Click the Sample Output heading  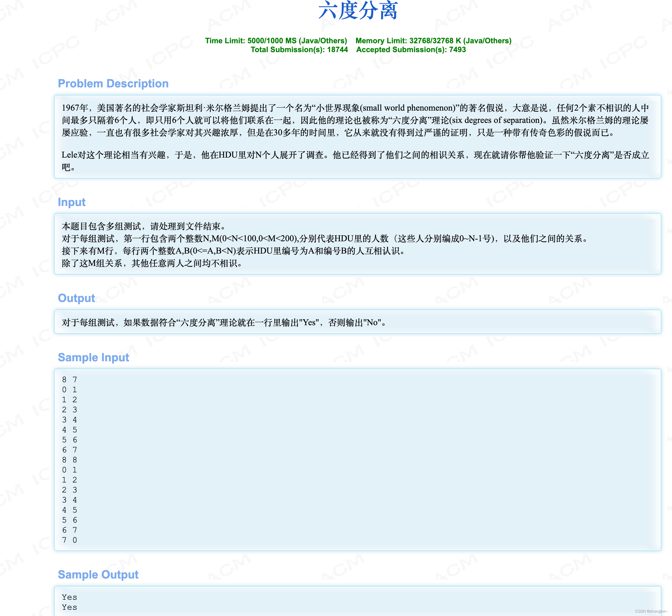coord(98,575)
